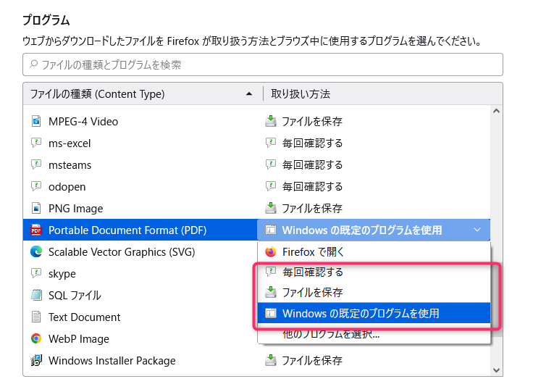Open the ms-excel action selector
This screenshot has height=392, width=533.
pyautogui.click(x=311, y=143)
